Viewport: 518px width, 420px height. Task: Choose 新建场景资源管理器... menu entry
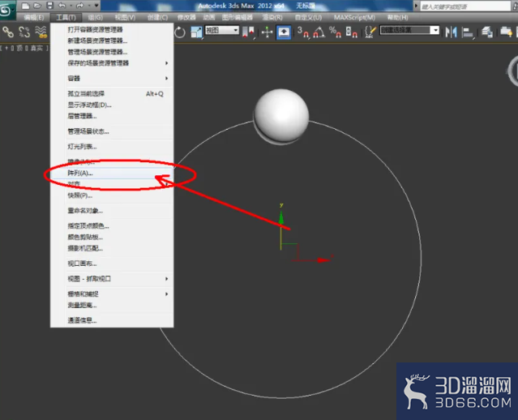coord(112,41)
